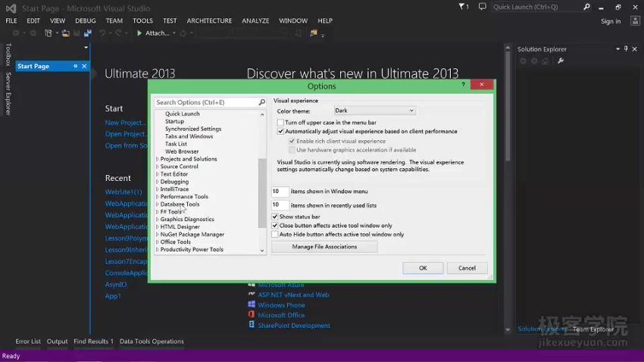The image size is (644, 362).
Task: Click the Microsoft Office logo icon
Action: point(252,314)
